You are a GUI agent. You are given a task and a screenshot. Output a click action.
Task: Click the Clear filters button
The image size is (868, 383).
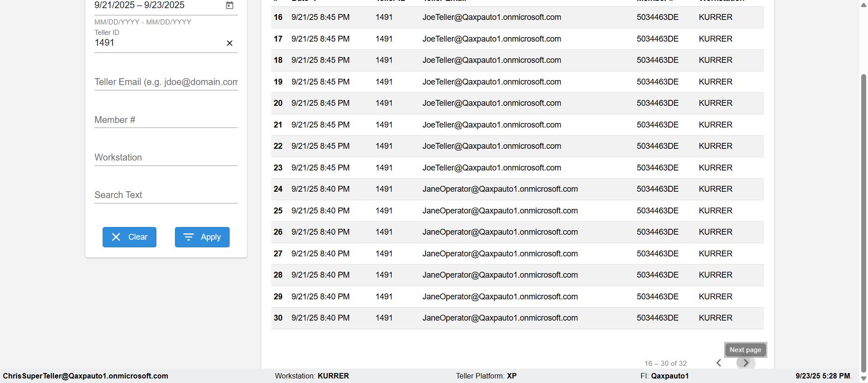coord(129,237)
